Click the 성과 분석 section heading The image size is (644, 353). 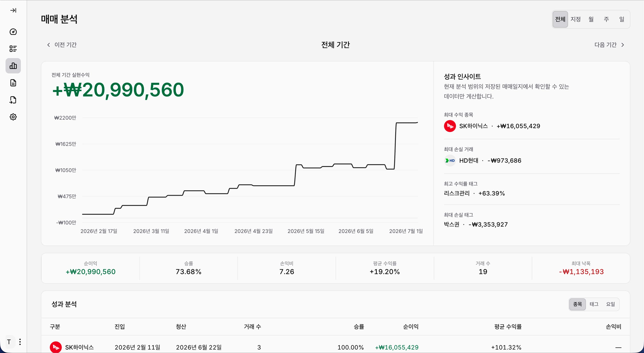[x=64, y=304]
